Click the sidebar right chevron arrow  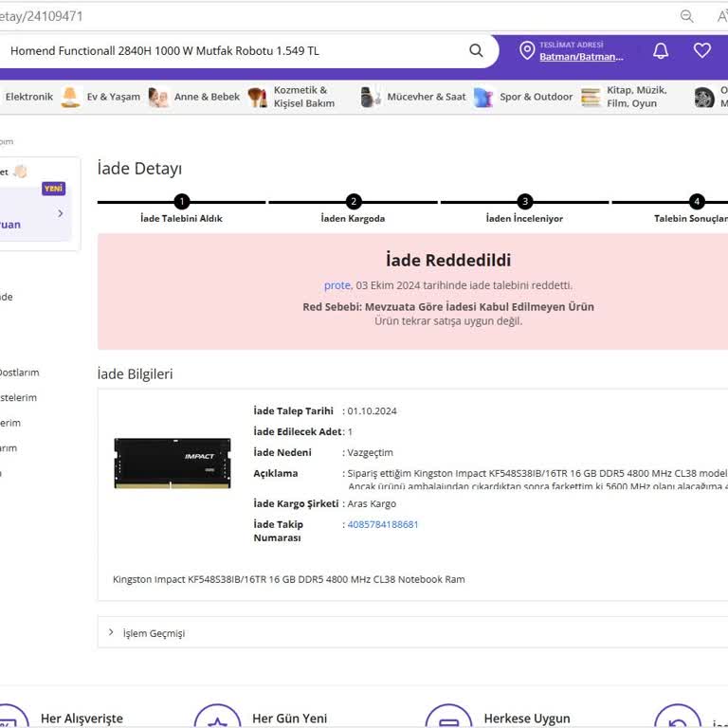pyautogui.click(x=61, y=213)
